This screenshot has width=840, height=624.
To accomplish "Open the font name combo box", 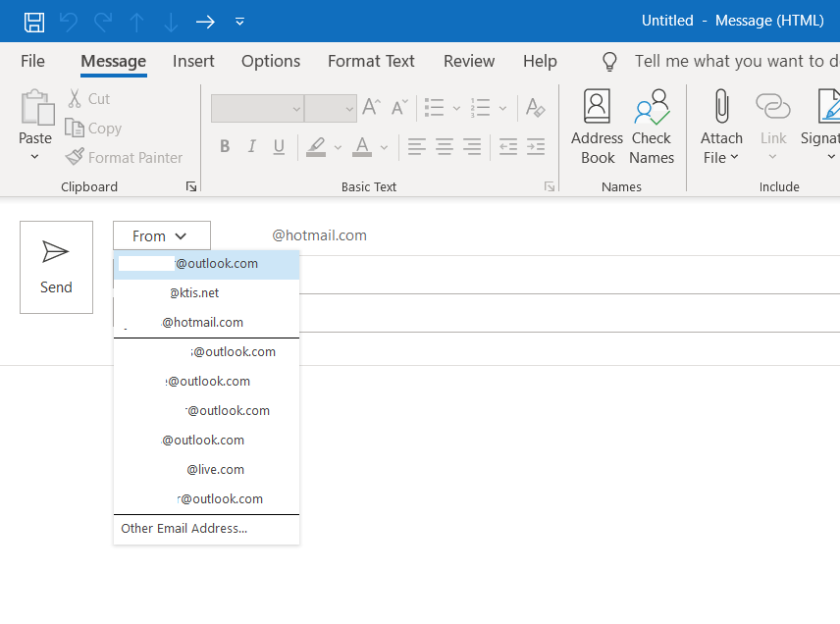I will (257, 108).
